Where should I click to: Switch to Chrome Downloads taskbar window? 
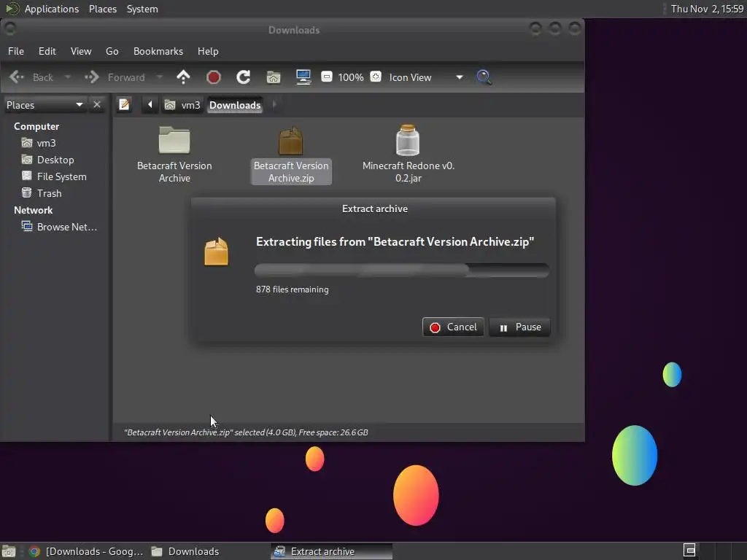click(x=86, y=551)
